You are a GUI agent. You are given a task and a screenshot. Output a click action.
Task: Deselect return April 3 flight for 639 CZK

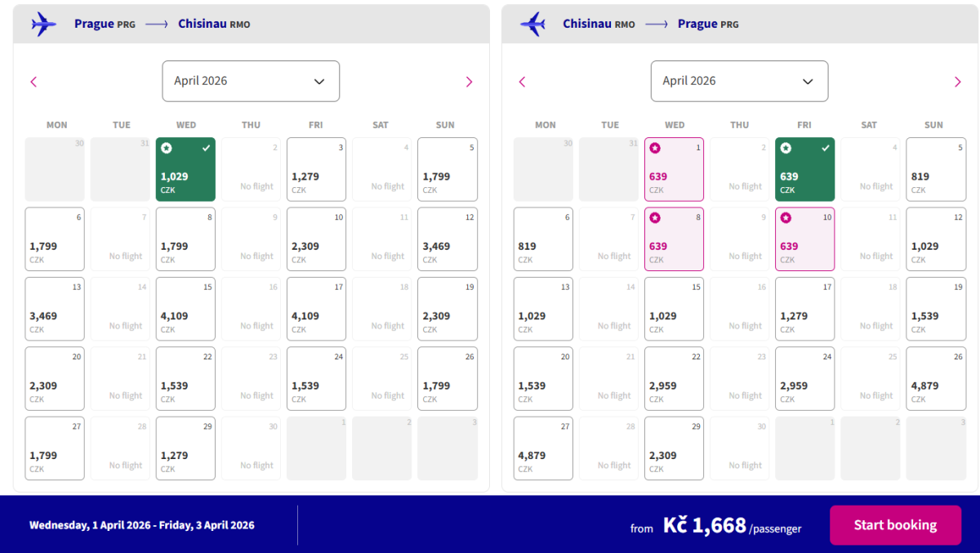point(804,169)
